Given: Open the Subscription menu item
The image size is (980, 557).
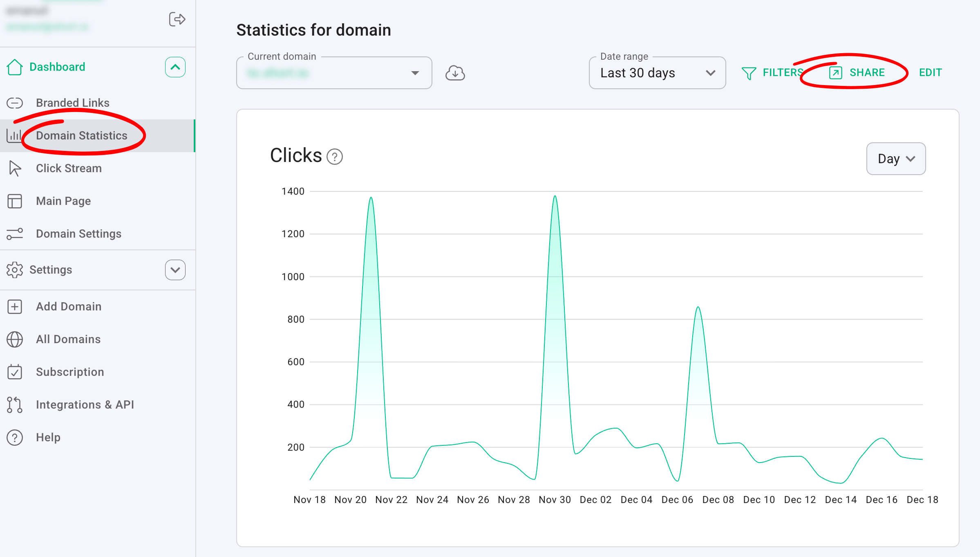Looking at the screenshot, I should tap(70, 372).
